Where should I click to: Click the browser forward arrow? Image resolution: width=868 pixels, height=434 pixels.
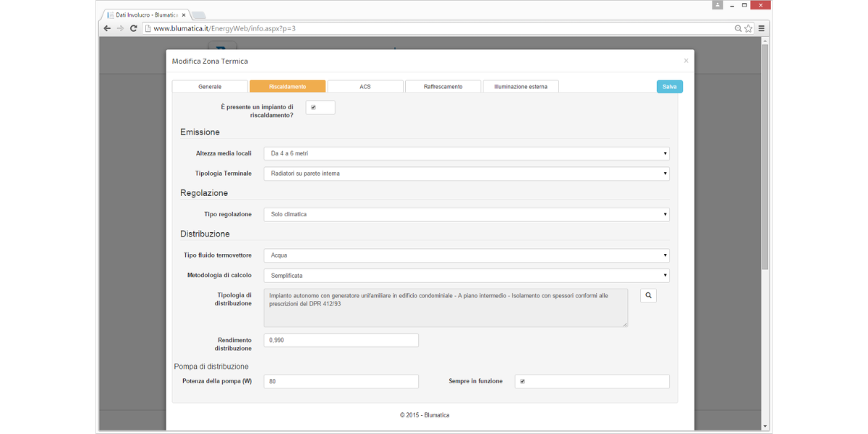[x=120, y=28]
